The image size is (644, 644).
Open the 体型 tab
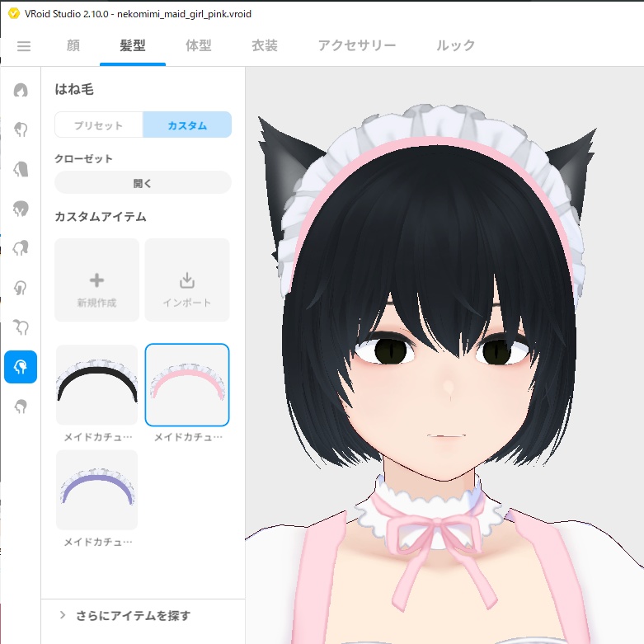coord(199,45)
